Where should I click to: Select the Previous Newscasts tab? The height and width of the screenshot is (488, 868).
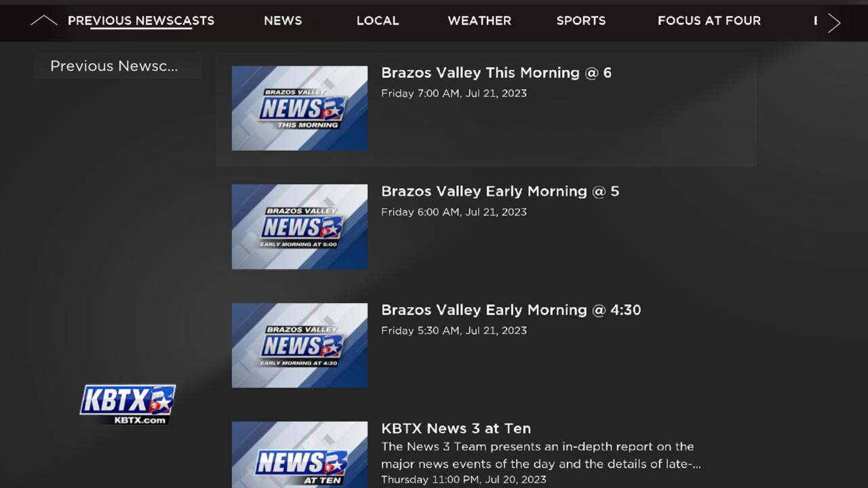[141, 21]
